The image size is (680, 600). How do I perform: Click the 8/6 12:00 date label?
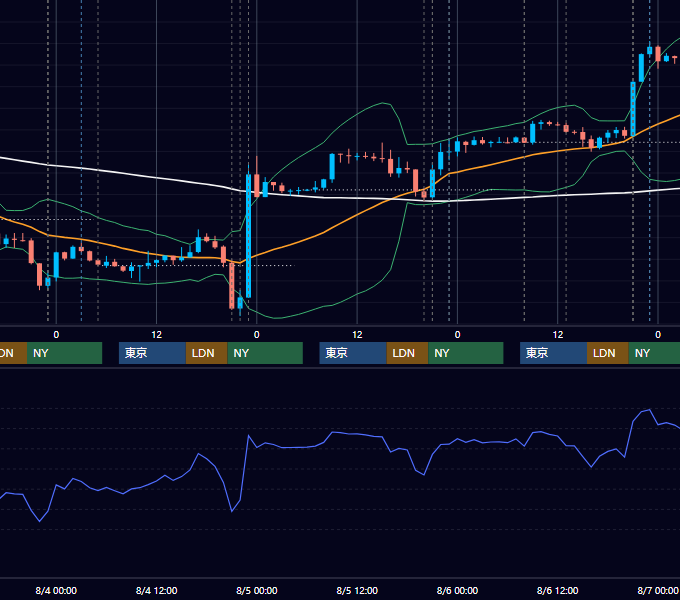pos(557,590)
